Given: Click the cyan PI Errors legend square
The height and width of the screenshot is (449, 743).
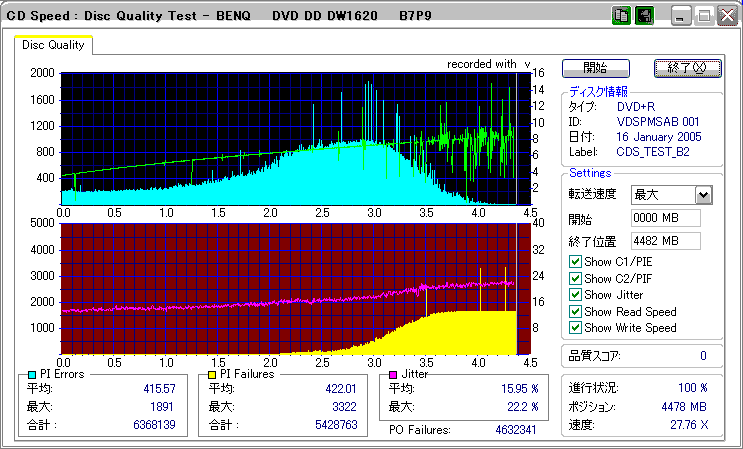Looking at the screenshot, I should tap(32, 374).
